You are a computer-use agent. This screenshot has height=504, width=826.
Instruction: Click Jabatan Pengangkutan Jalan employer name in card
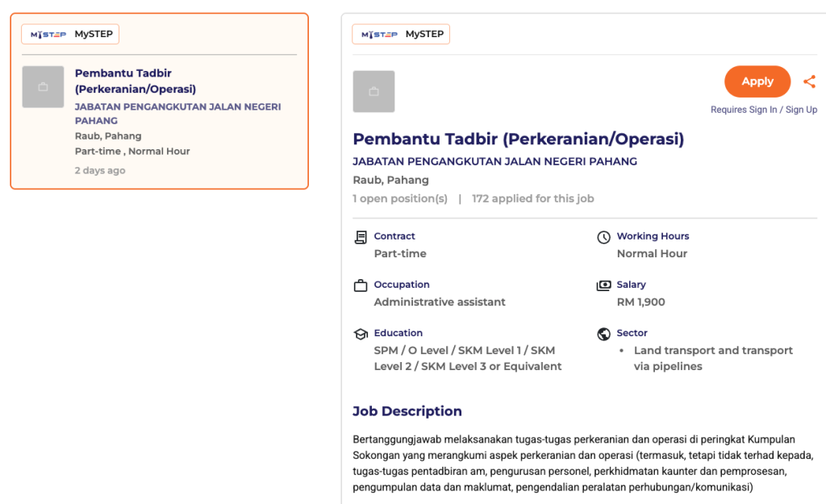click(x=177, y=114)
